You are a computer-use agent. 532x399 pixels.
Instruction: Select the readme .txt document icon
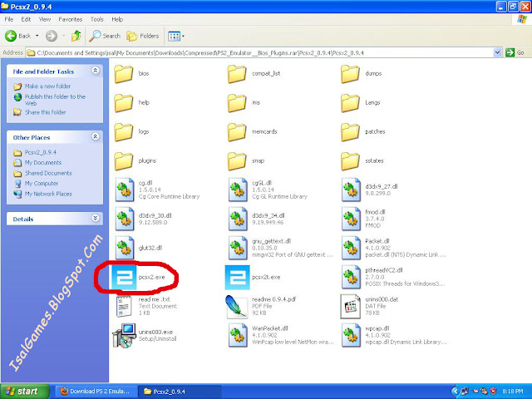pyautogui.click(x=124, y=306)
